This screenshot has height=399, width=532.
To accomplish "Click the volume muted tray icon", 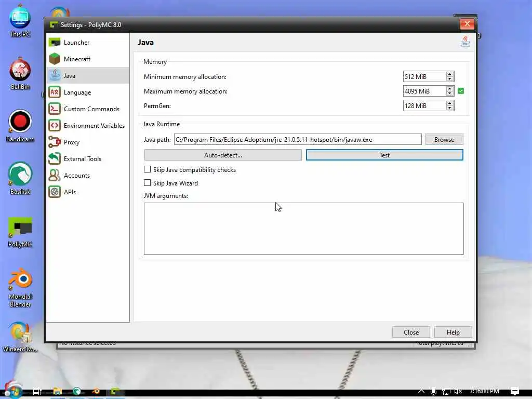I will 458,391.
